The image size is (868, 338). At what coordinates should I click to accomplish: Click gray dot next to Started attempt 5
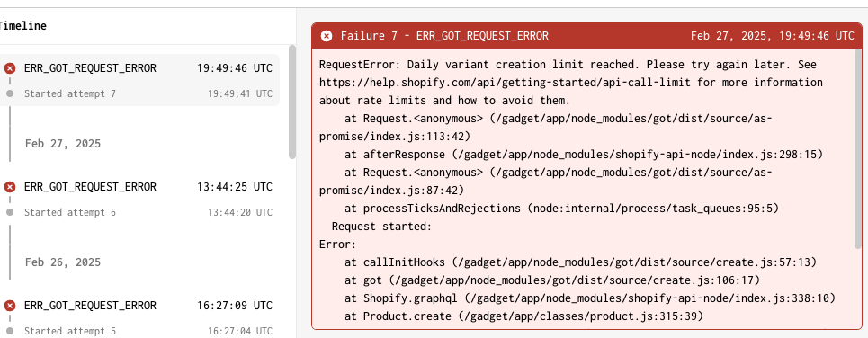coord(10,331)
